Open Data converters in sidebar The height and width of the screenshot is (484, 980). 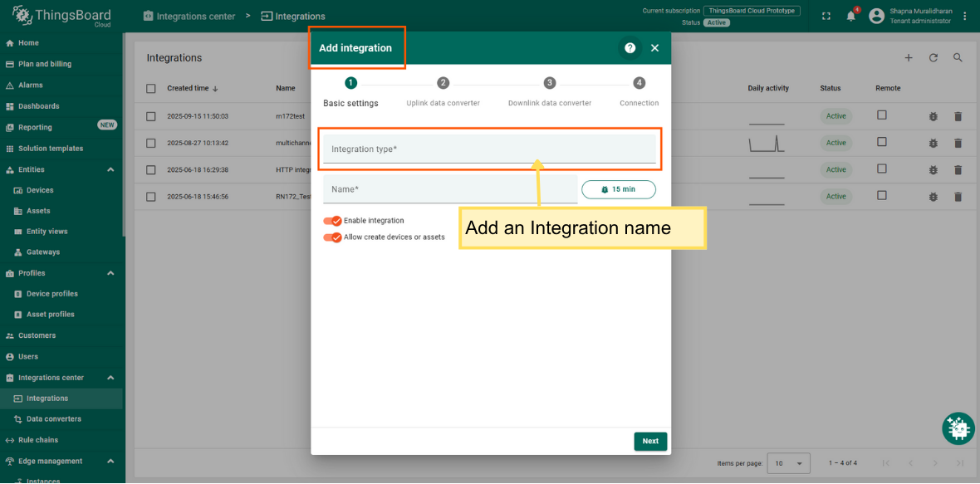(x=53, y=419)
